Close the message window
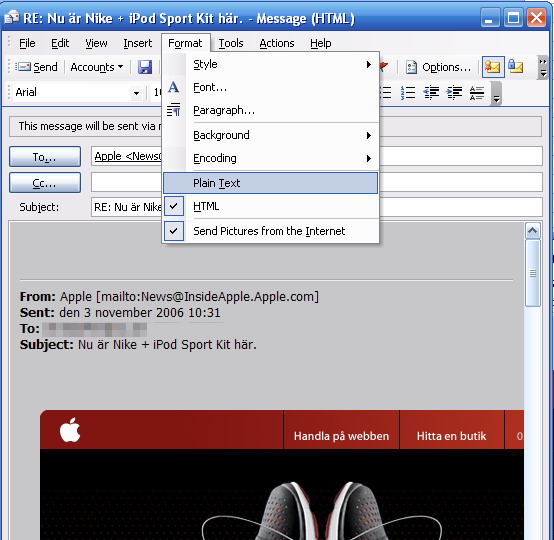 click(536, 18)
